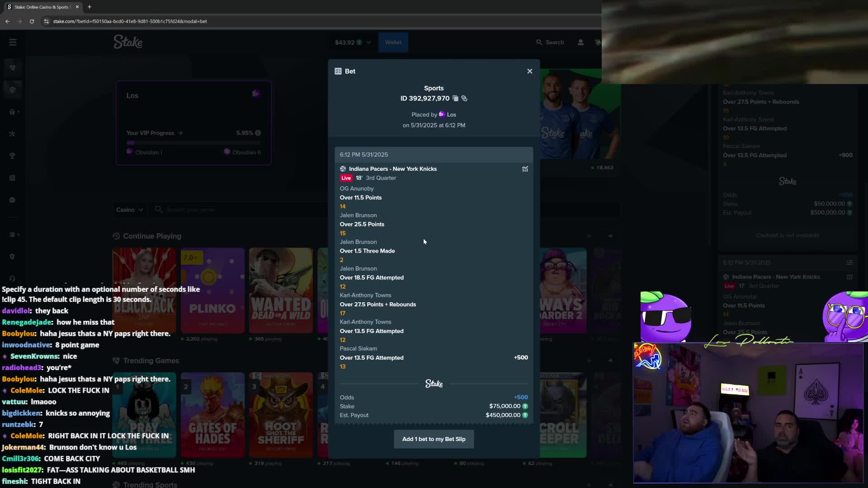The image size is (868, 488).
Task: Reload the browser page
Action: point(32,21)
